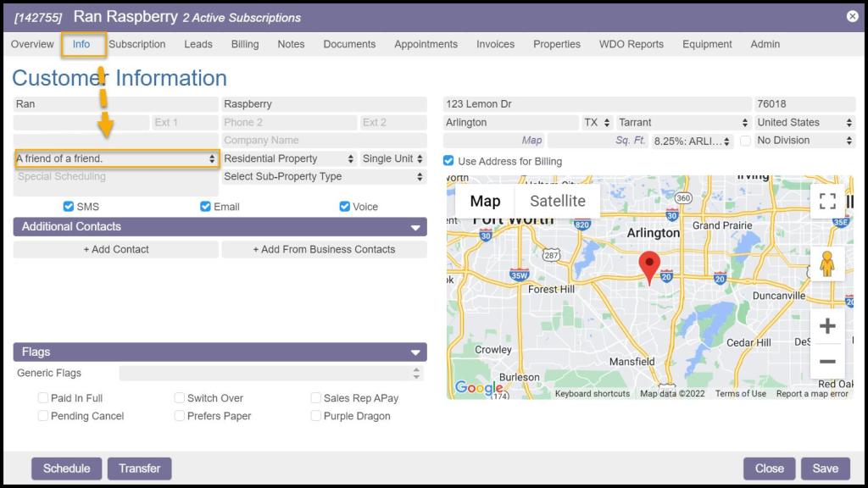This screenshot has height=488, width=868.
Task: Click the Google logo on map
Action: tap(479, 388)
